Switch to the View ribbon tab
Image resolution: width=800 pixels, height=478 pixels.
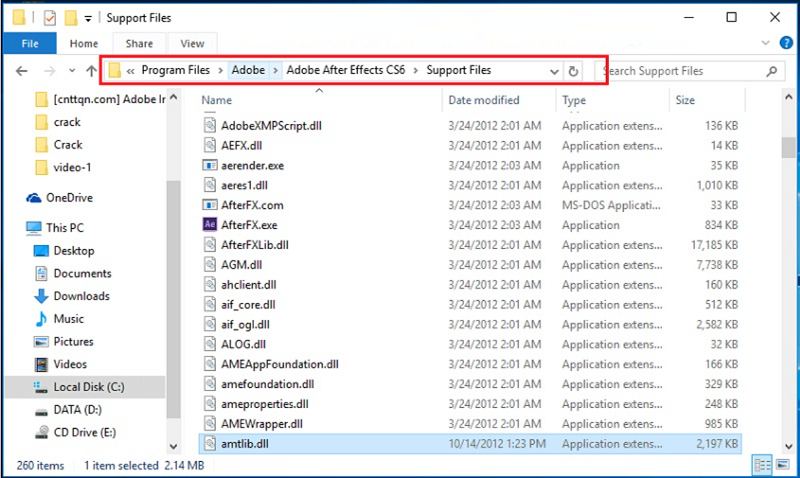click(192, 43)
